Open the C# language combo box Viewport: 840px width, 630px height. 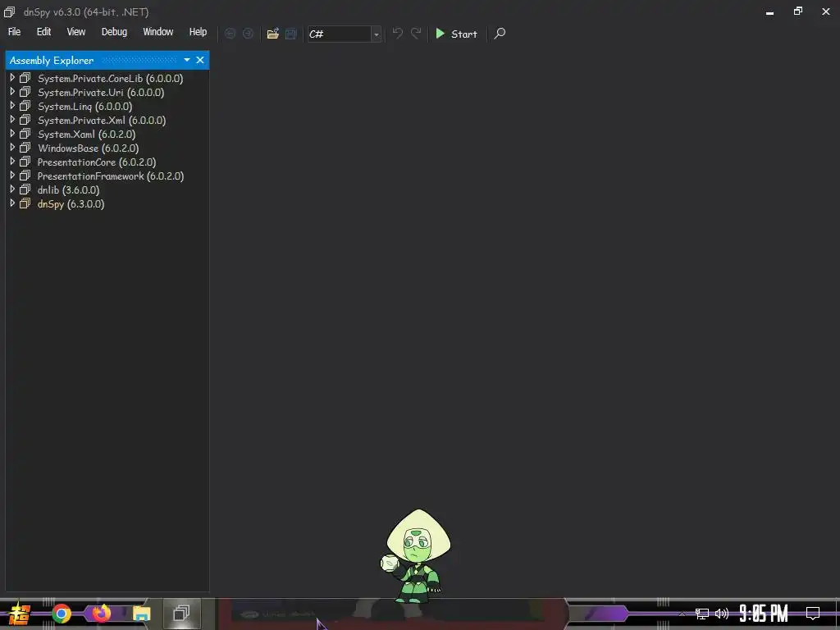[x=344, y=34]
